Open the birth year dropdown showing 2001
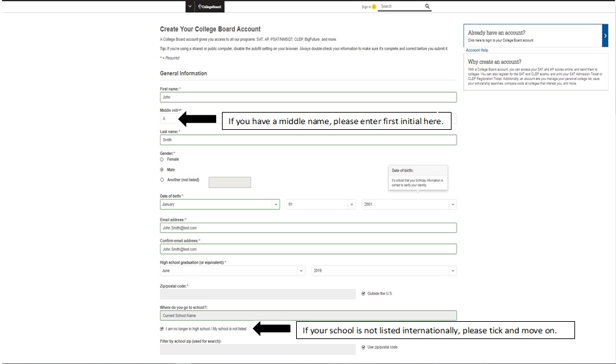 [x=409, y=205]
